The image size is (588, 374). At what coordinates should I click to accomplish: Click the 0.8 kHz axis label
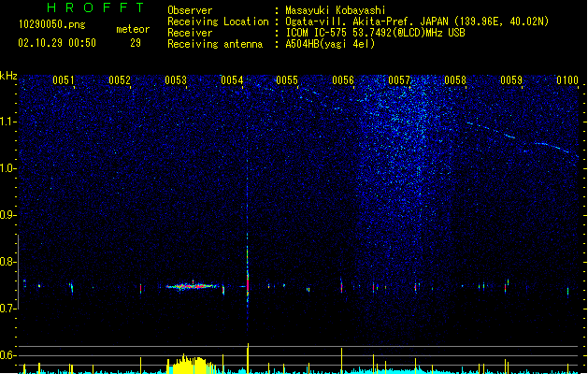pyautogui.click(x=8, y=262)
